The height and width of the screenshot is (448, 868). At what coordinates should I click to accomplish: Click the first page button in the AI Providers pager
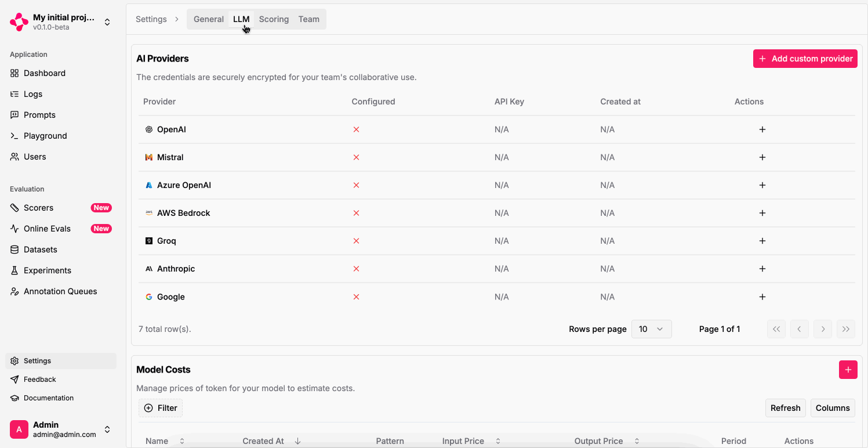(776, 329)
